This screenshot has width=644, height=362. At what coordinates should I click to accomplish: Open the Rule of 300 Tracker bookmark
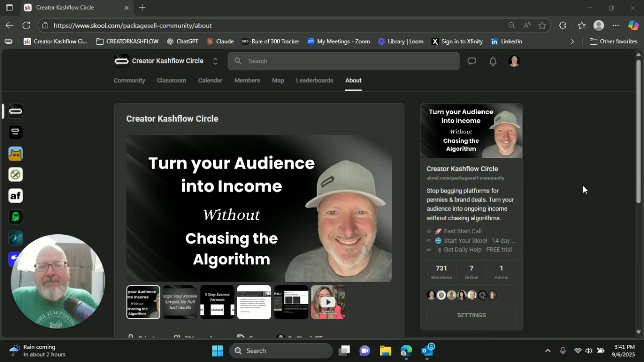pyautogui.click(x=270, y=42)
